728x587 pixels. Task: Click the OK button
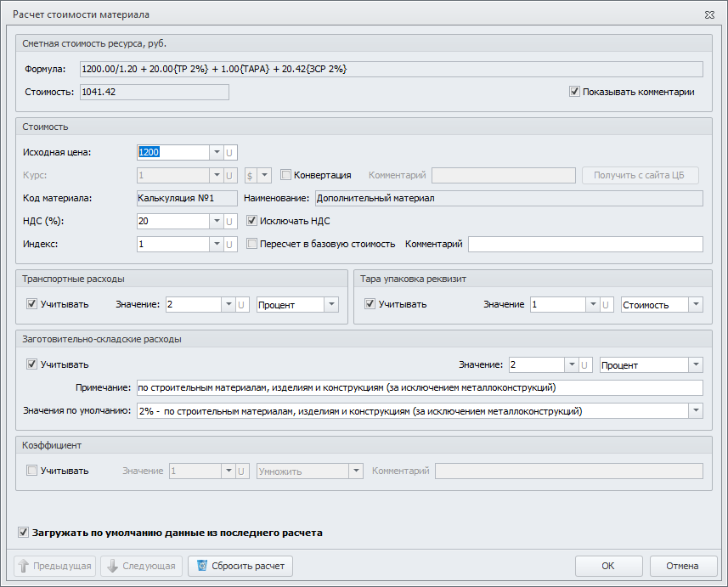(609, 566)
